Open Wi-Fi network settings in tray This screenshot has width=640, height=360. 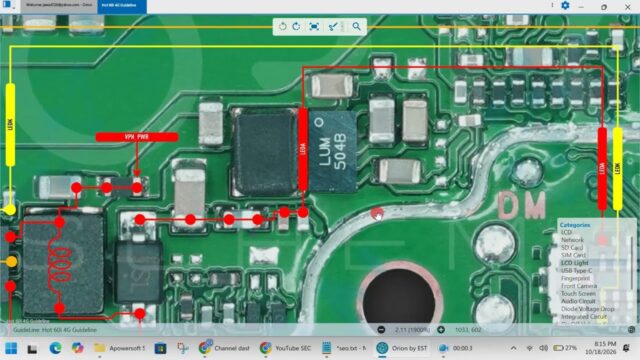coord(530,348)
